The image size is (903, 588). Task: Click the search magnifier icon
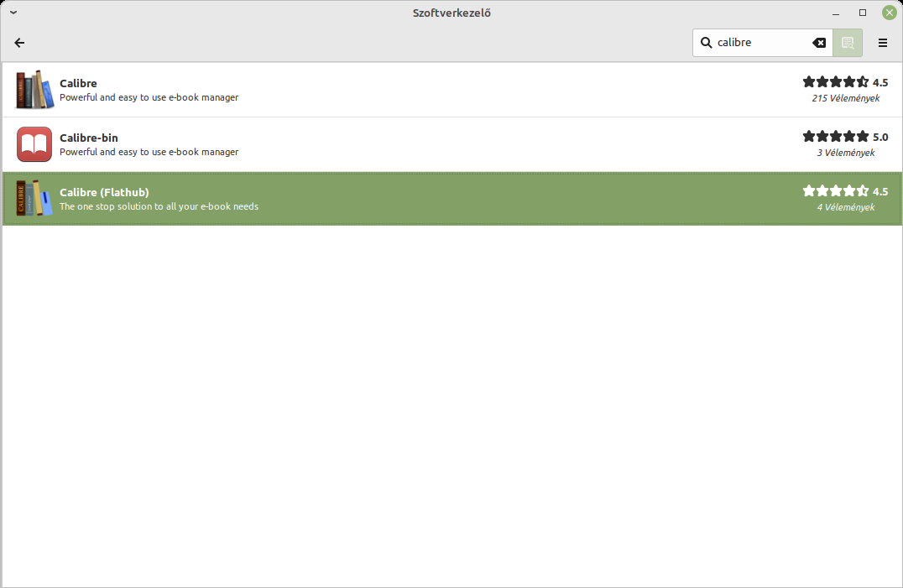coord(706,43)
